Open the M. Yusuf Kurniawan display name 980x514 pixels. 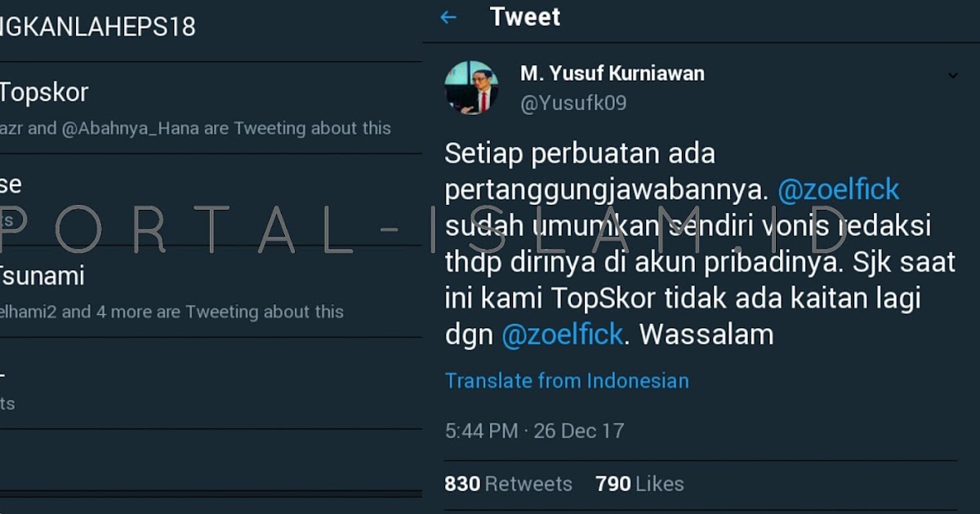[x=612, y=73]
